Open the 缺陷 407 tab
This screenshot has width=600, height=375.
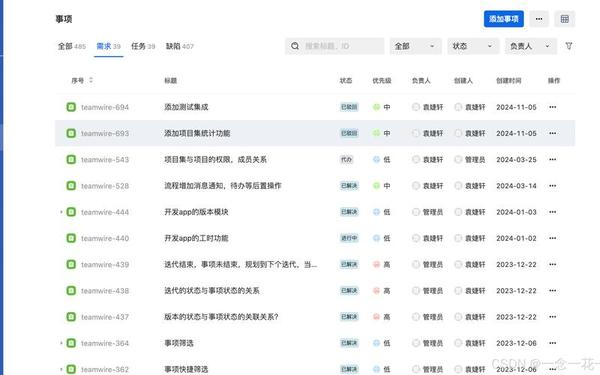[180, 46]
